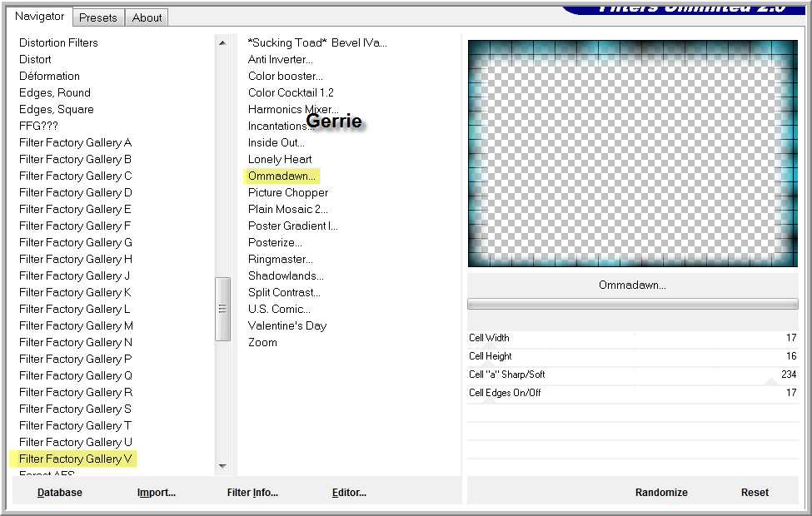Viewport: 812px width, 516px height.
Task: Choose the Ommadawn filter in list
Action: pos(281,176)
